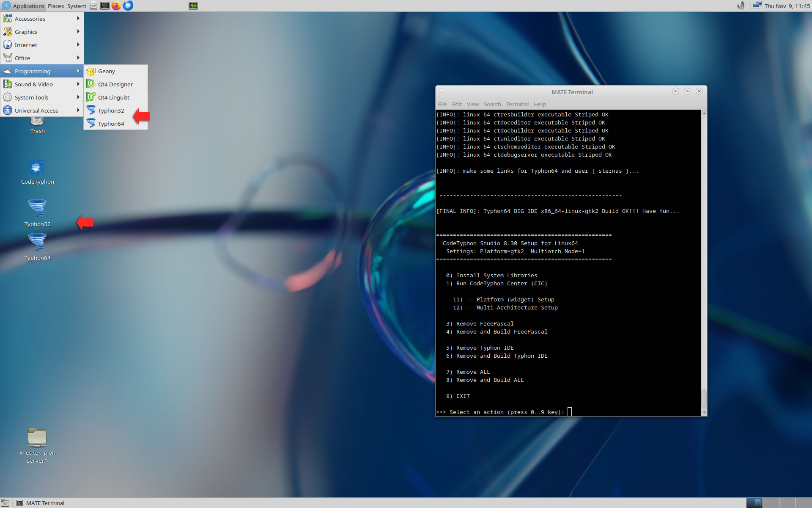
Task: Open the File menu in MATE Terminal
Action: coord(442,104)
